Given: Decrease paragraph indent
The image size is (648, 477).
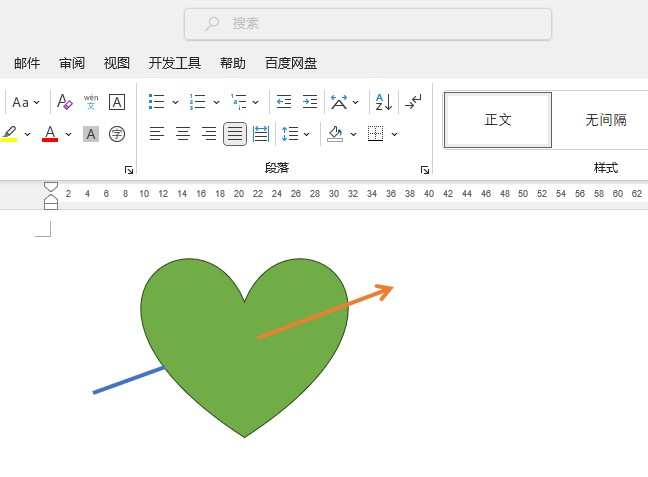Looking at the screenshot, I should coord(284,102).
